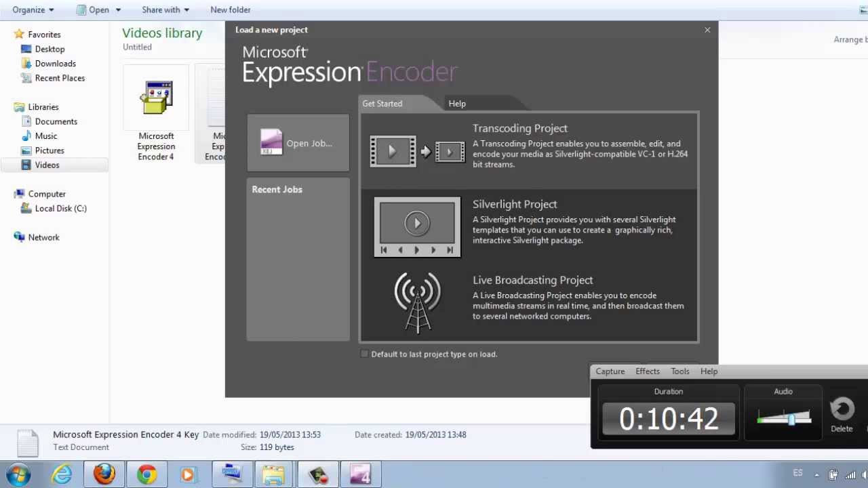Open Expression Encoder 4 taskbar icon
This screenshot has height=488, width=868.
click(360, 474)
